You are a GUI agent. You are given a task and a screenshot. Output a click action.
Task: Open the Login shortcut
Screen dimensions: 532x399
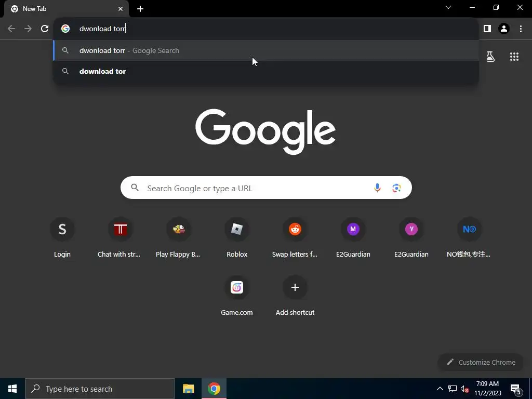tap(62, 237)
